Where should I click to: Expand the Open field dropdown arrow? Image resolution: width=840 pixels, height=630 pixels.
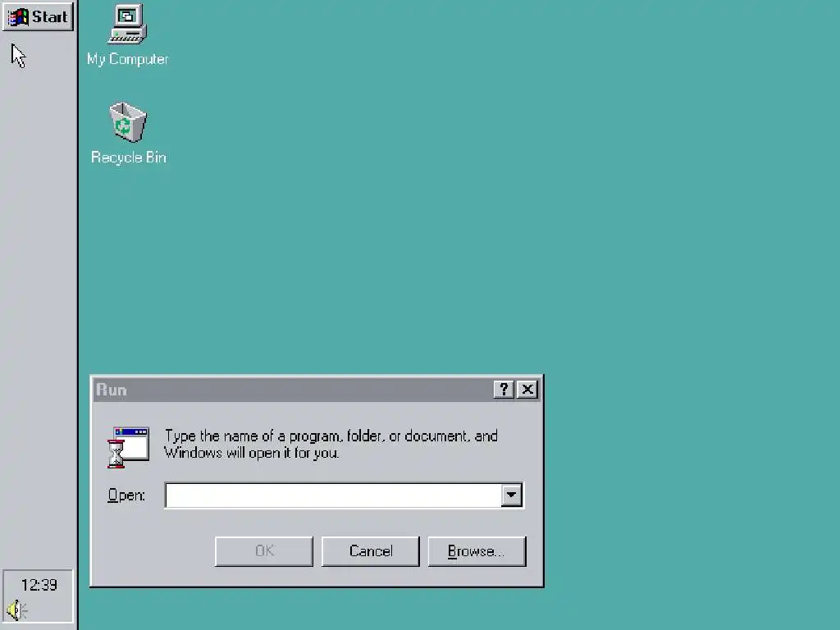tap(512, 495)
